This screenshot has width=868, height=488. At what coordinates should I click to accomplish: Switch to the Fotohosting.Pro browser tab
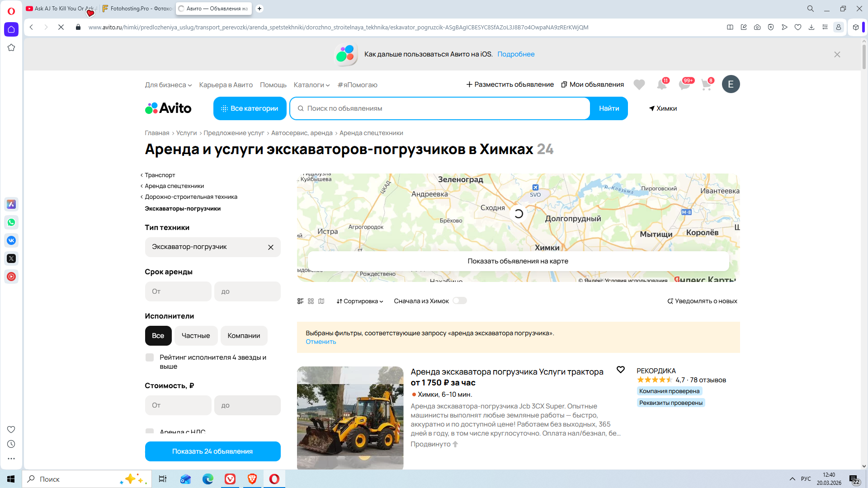137,8
